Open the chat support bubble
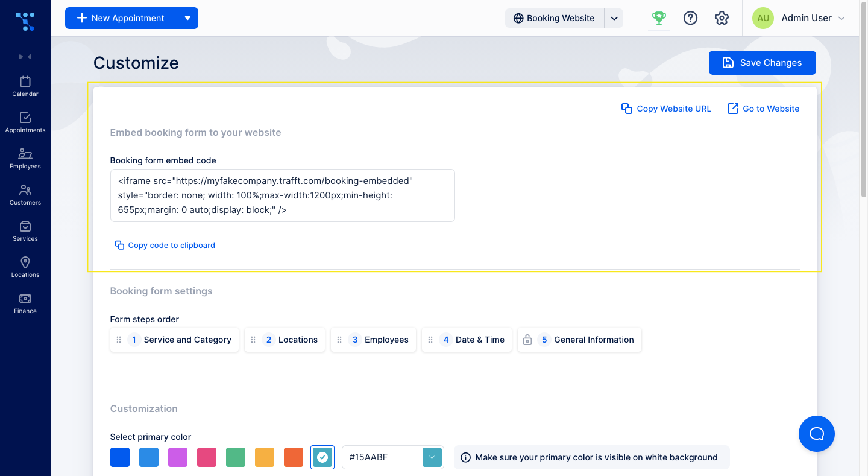 pyautogui.click(x=816, y=434)
